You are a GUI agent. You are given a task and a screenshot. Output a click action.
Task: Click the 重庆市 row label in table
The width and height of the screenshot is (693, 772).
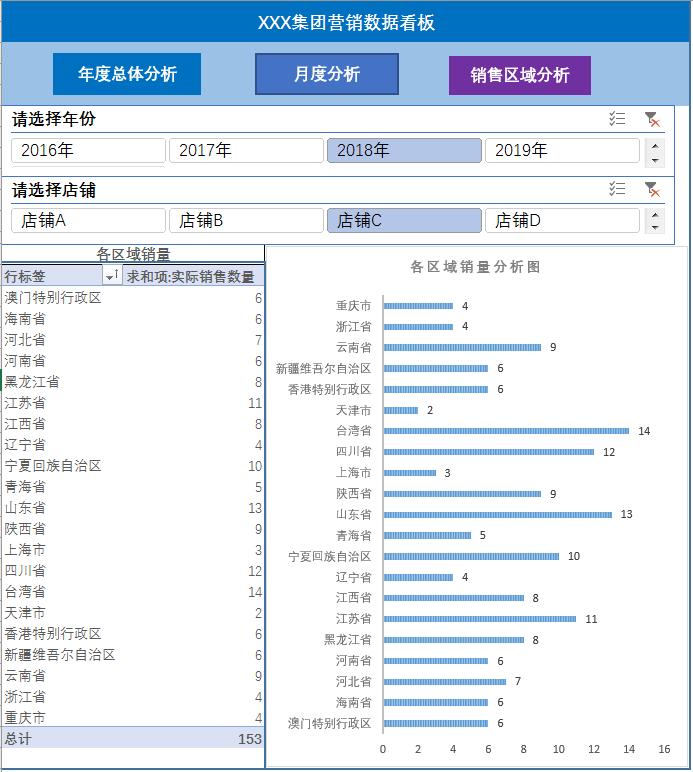tap(25, 718)
